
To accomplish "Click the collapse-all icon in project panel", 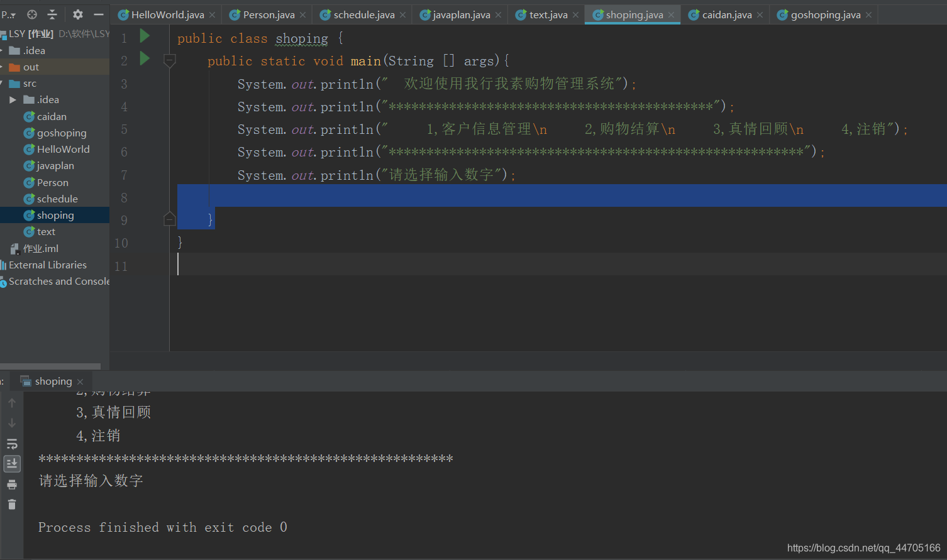I will (x=52, y=14).
